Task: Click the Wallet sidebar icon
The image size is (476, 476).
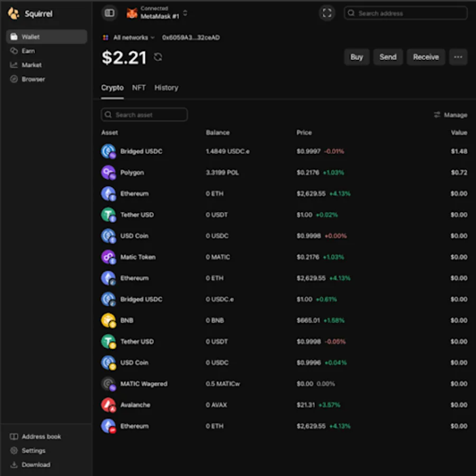Action: pyautogui.click(x=14, y=36)
